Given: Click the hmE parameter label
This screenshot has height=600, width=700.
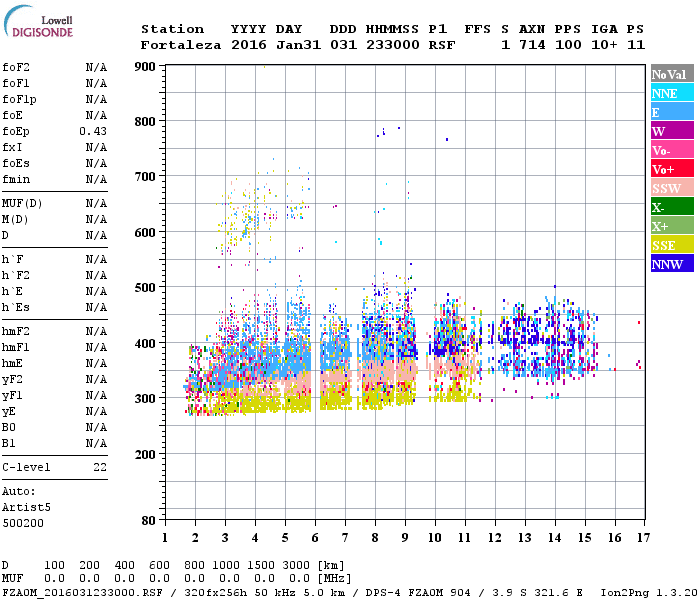Looking at the screenshot, I should tap(12, 363).
